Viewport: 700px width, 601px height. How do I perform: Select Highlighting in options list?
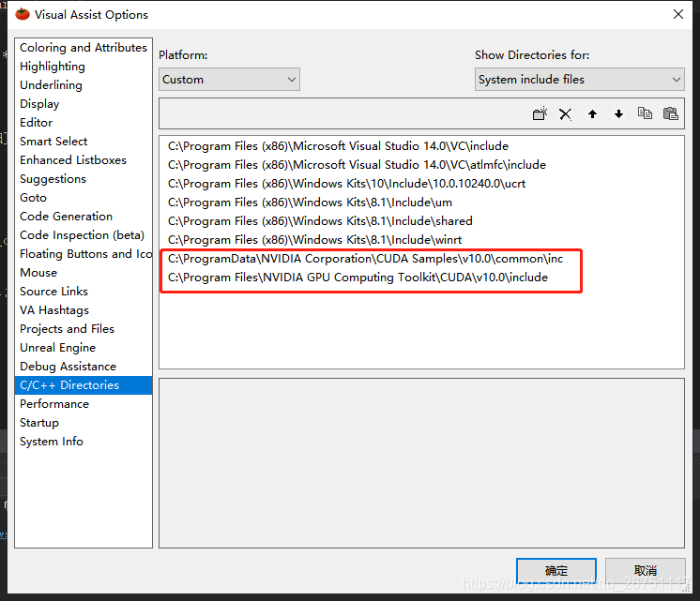84,67
